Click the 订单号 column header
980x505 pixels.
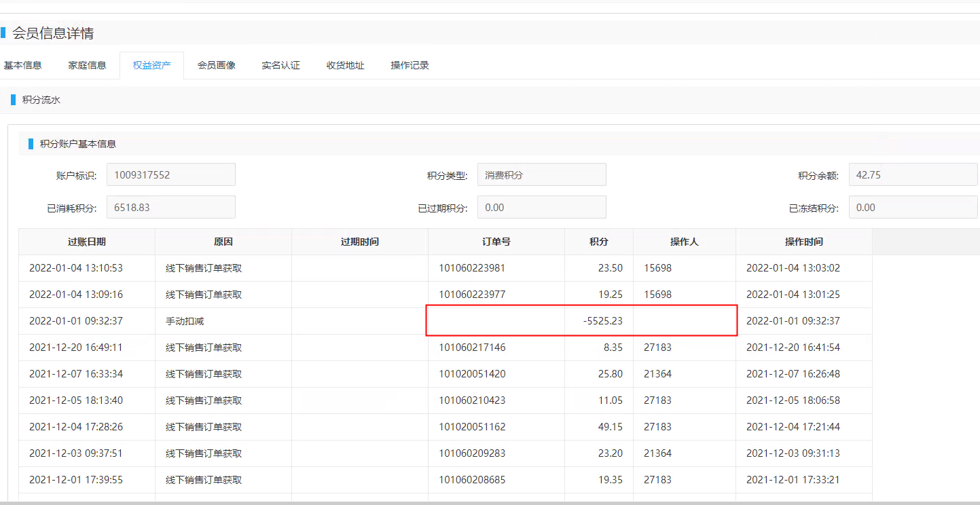(x=496, y=242)
